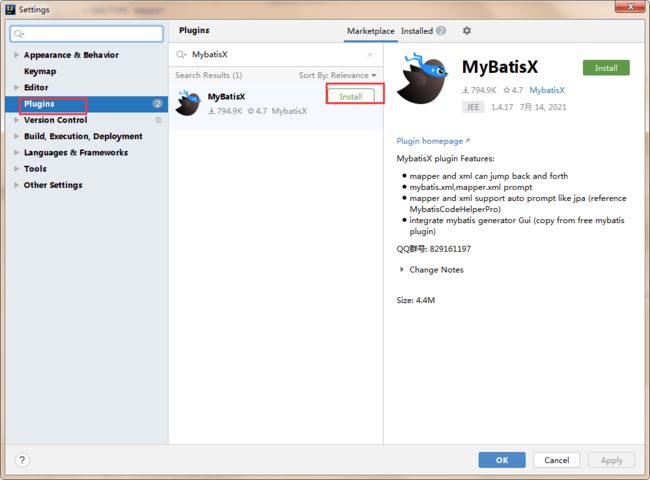This screenshot has height=480, width=650.
Task: Select Keymap in settings tree
Action: 40,71
